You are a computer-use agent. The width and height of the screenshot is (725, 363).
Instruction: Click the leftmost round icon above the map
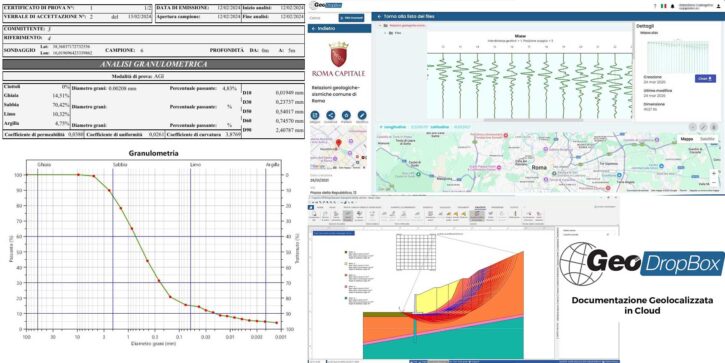coord(693,127)
